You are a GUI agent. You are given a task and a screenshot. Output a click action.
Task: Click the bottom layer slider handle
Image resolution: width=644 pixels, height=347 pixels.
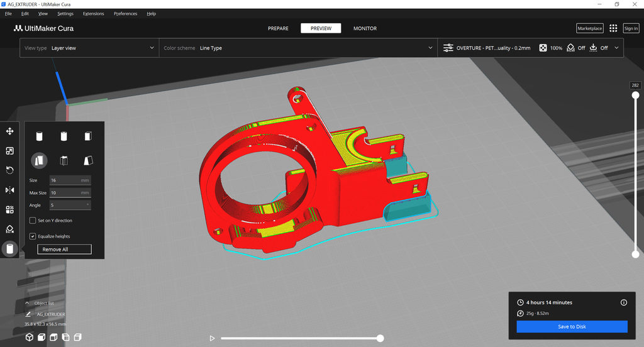tap(635, 255)
